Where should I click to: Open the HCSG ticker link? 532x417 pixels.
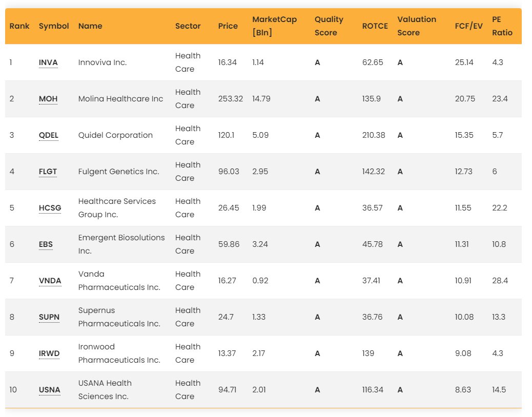click(50, 208)
